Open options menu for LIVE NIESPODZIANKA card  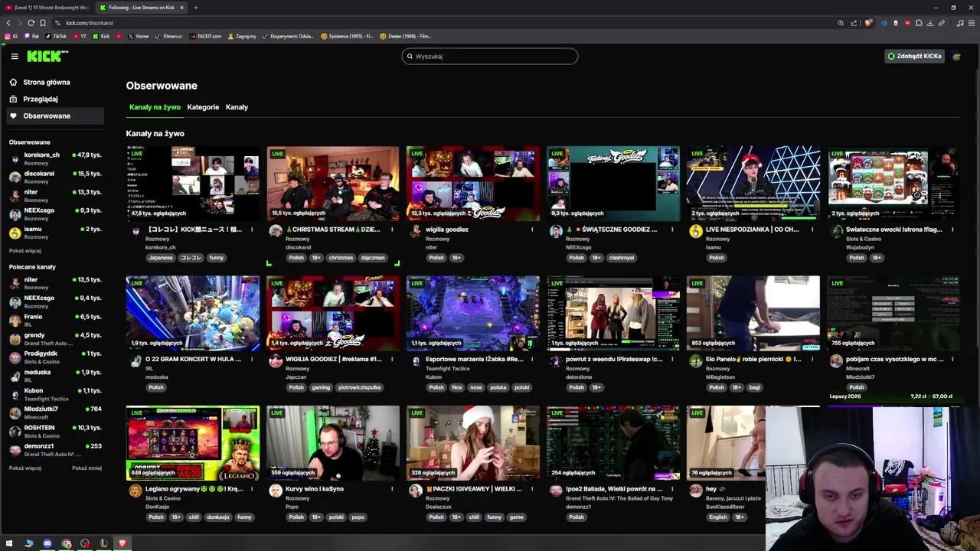click(x=812, y=230)
